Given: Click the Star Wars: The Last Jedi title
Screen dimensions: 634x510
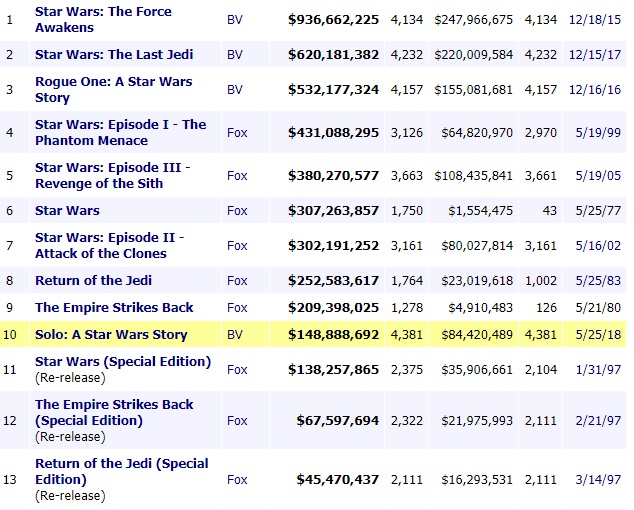Looking at the screenshot, I should [114, 54].
